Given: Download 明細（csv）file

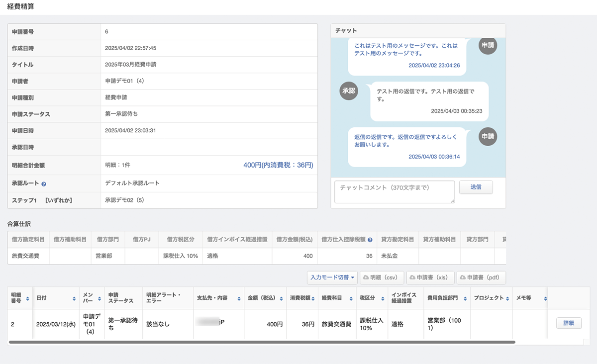Looking at the screenshot, I should point(382,277).
